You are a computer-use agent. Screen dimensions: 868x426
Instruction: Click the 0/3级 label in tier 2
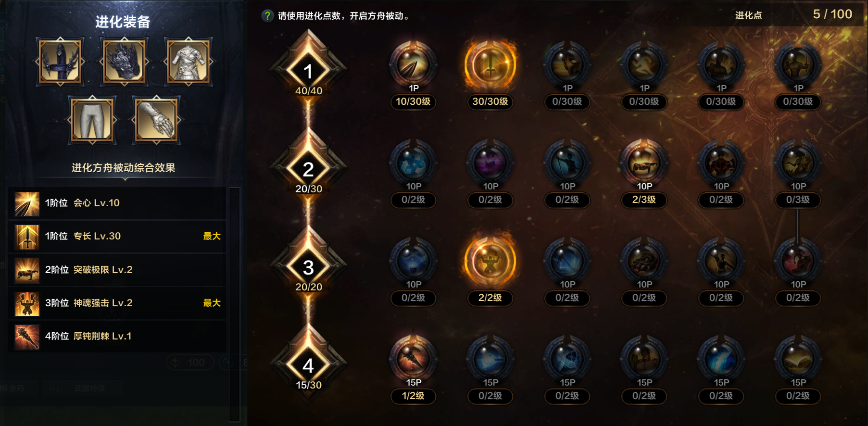798,200
